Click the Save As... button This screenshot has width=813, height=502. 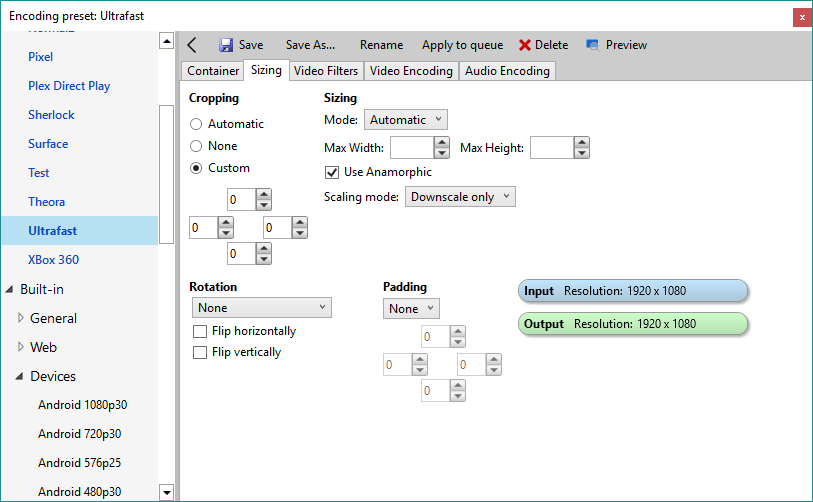tap(310, 45)
